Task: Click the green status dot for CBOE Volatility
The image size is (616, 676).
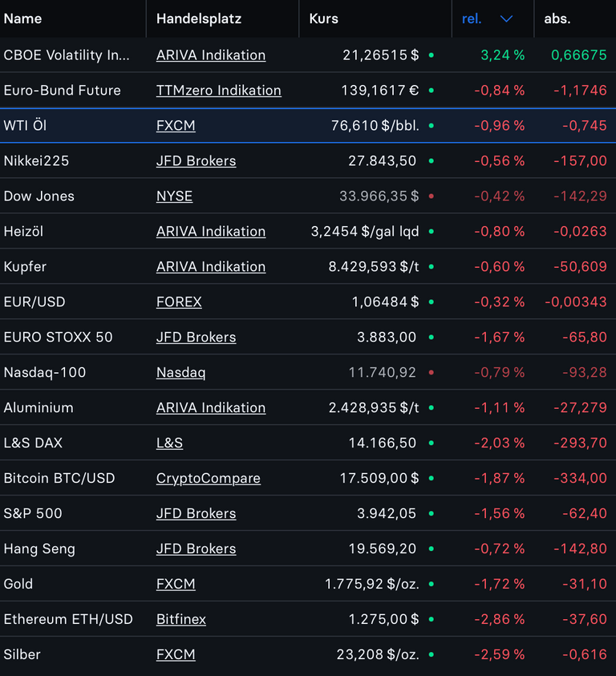Action: click(x=431, y=55)
